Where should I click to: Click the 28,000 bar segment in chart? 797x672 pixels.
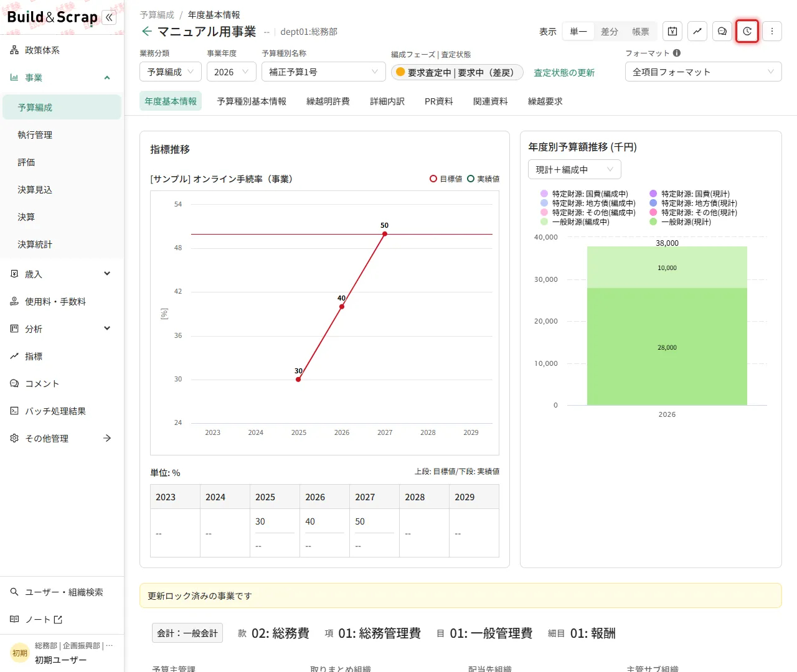(667, 347)
